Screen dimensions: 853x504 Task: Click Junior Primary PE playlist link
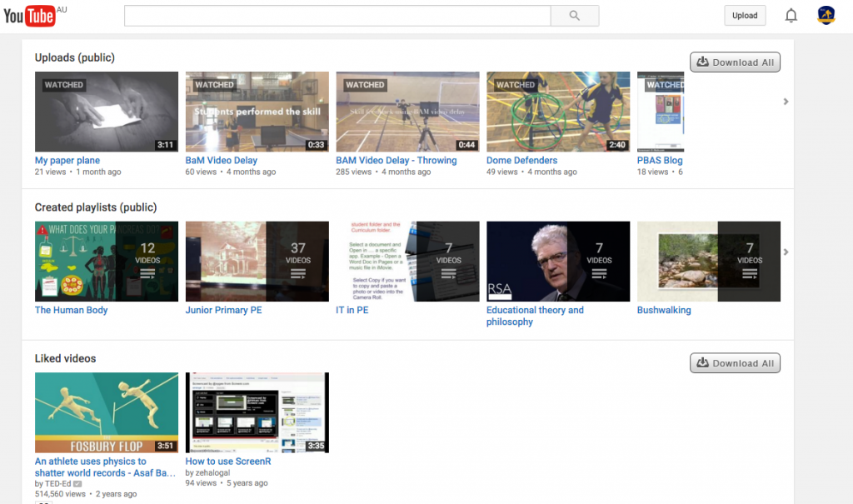click(223, 310)
